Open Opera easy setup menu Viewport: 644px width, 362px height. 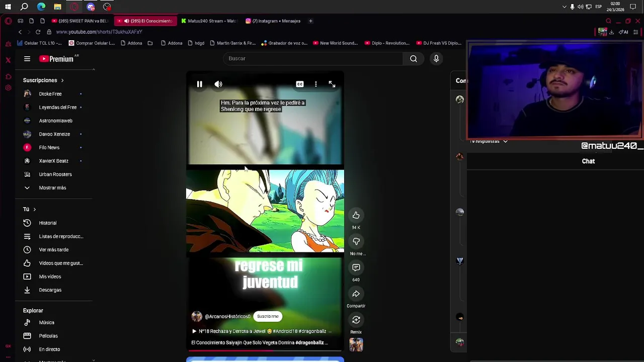pyautogui.click(x=635, y=32)
